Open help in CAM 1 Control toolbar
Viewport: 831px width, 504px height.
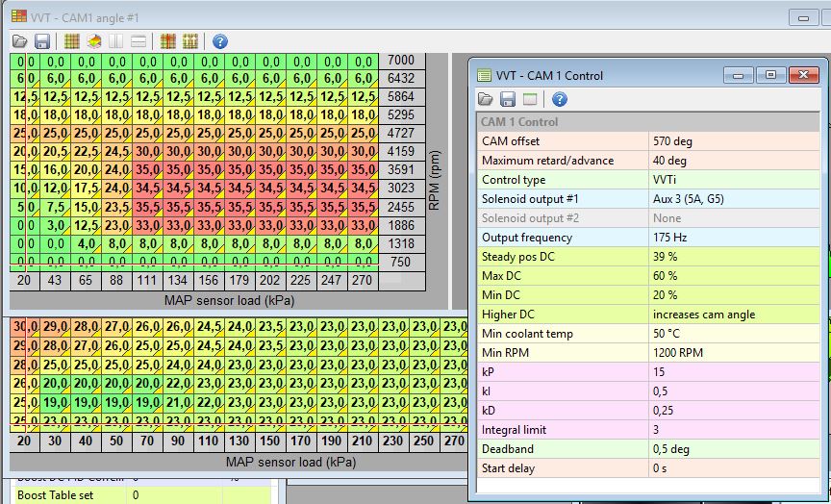point(559,99)
